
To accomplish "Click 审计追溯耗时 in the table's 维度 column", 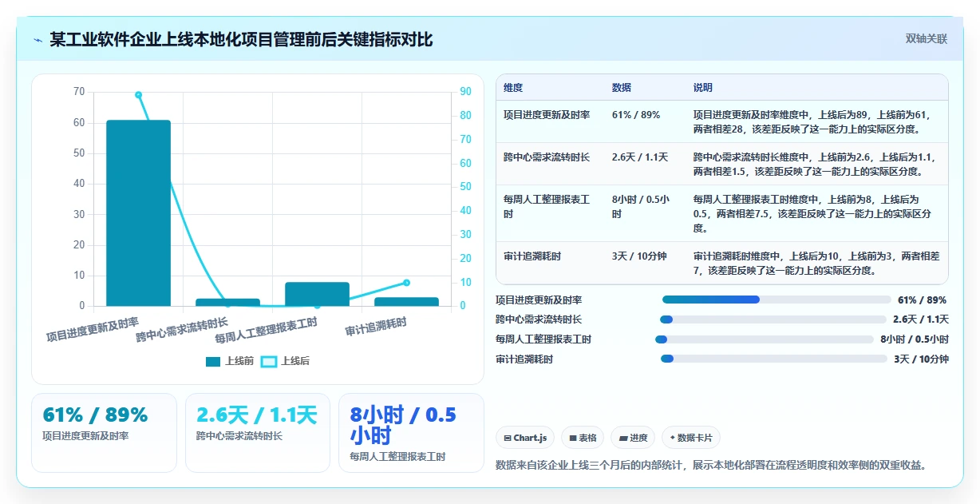I will tap(532, 256).
